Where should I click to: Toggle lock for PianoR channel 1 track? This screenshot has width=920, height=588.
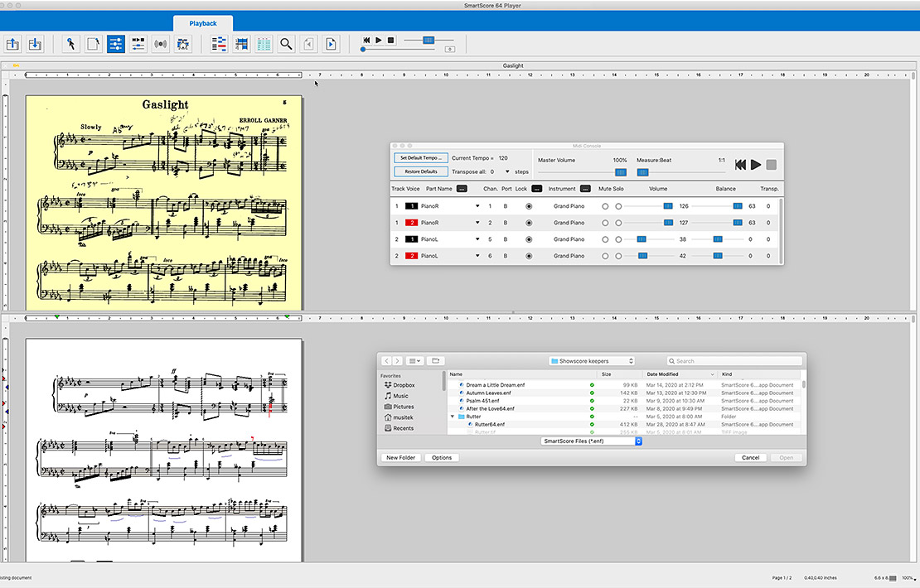pos(529,206)
